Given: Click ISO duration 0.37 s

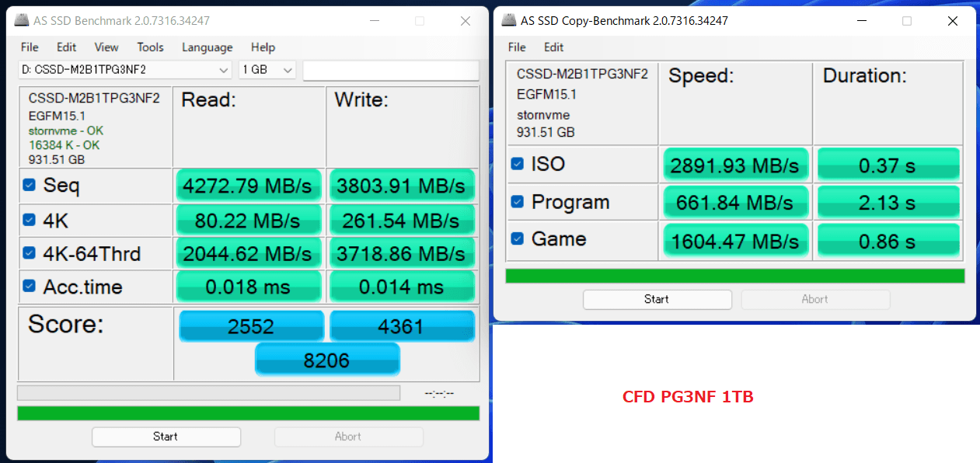Looking at the screenshot, I should tap(888, 165).
